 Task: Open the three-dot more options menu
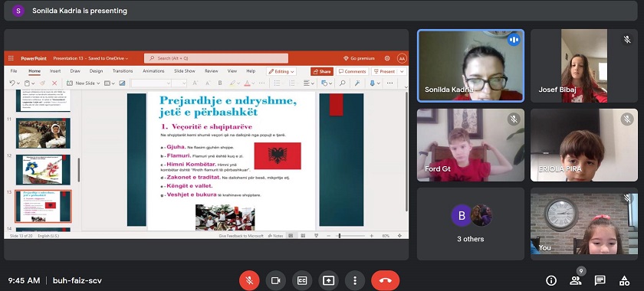tap(355, 280)
